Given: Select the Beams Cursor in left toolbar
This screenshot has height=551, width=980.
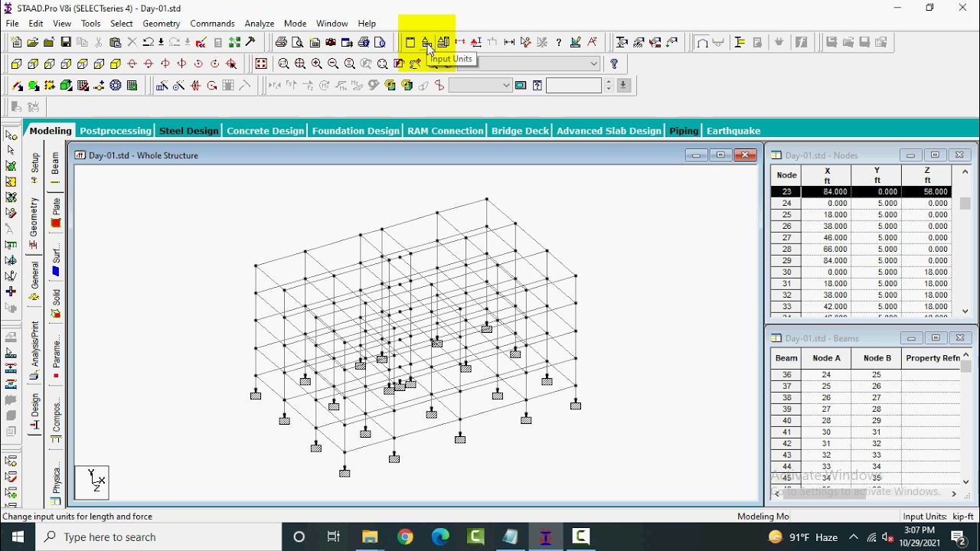Looking at the screenshot, I should [x=11, y=150].
